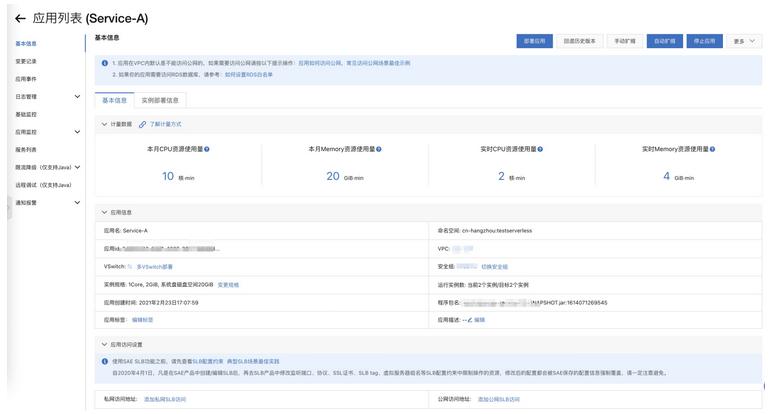Click the 切换安全组 link

click(x=494, y=267)
